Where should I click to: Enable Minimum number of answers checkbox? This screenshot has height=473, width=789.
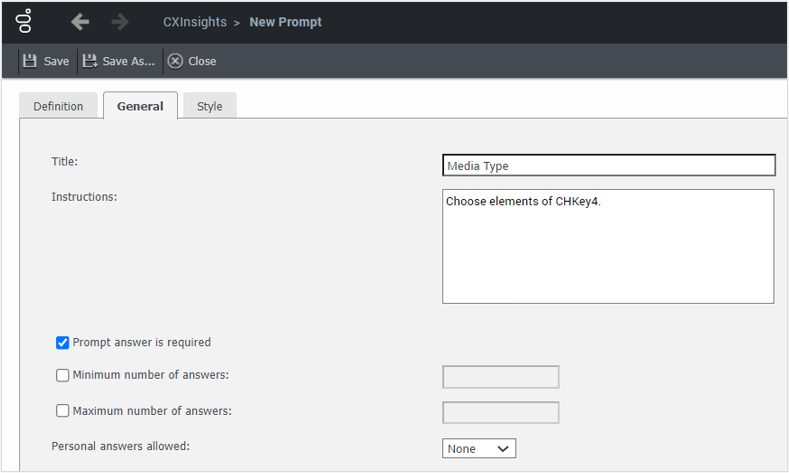pos(63,376)
